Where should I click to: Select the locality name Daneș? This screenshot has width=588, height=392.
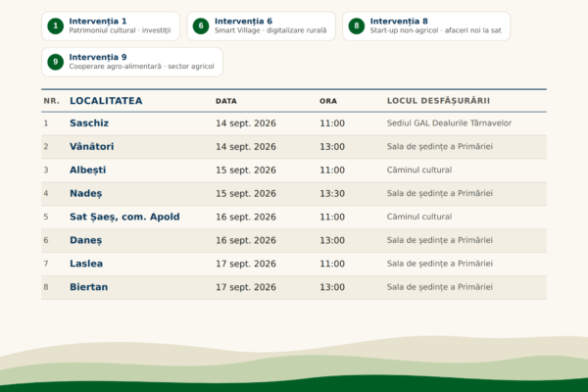[86, 240]
